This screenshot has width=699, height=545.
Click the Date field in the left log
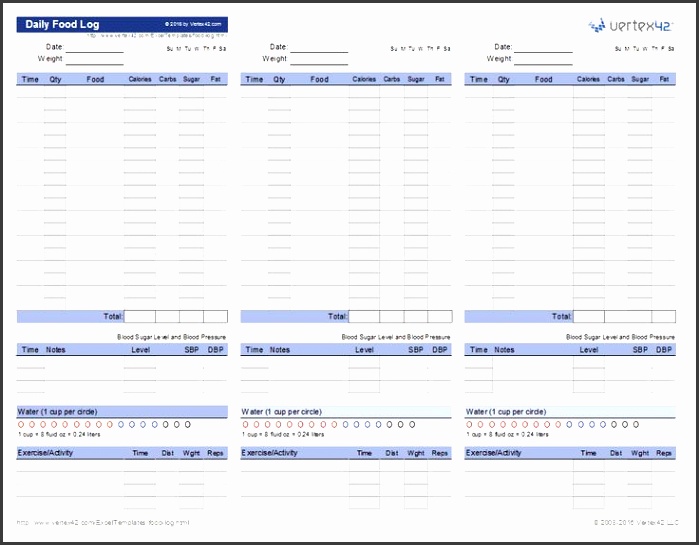pyautogui.click(x=94, y=47)
